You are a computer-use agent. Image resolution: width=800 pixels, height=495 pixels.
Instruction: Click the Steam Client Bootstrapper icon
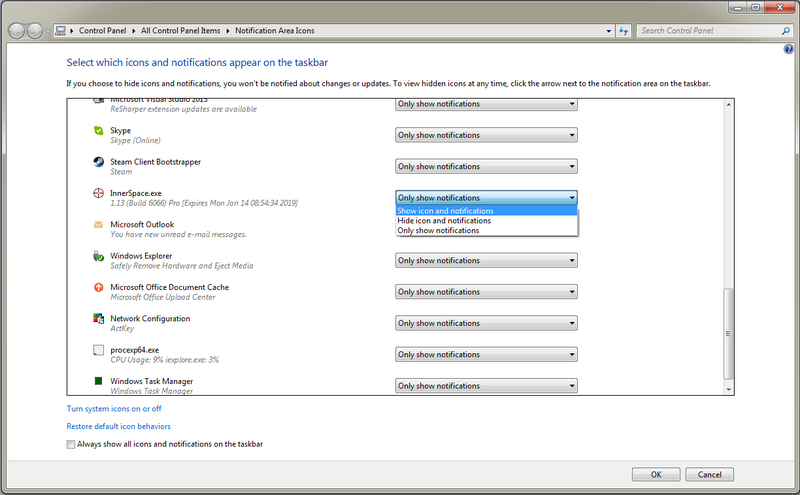(x=98, y=162)
